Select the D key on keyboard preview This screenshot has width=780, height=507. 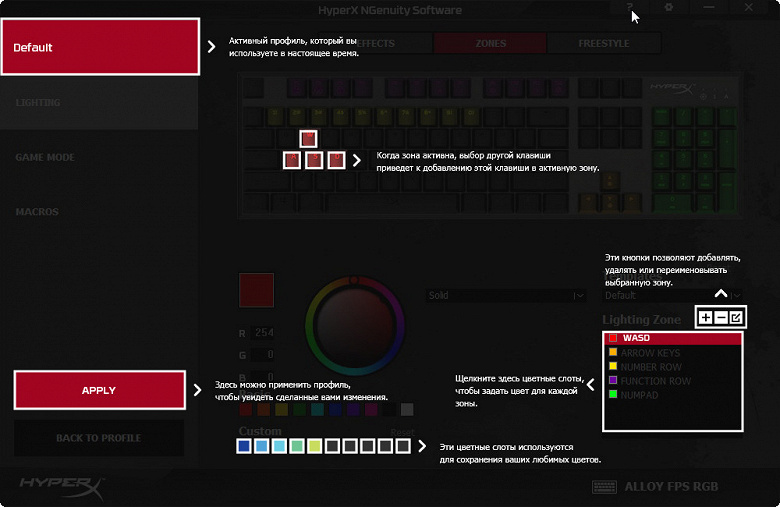[x=336, y=160]
